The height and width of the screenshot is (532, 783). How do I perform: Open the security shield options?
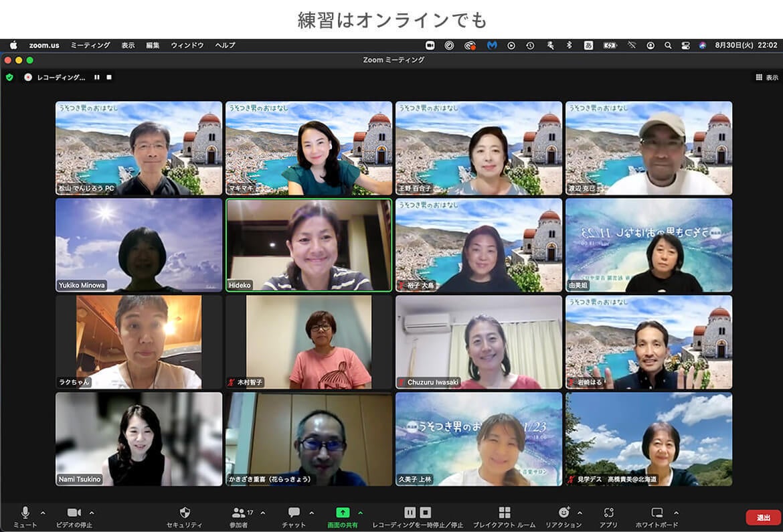tap(185, 513)
